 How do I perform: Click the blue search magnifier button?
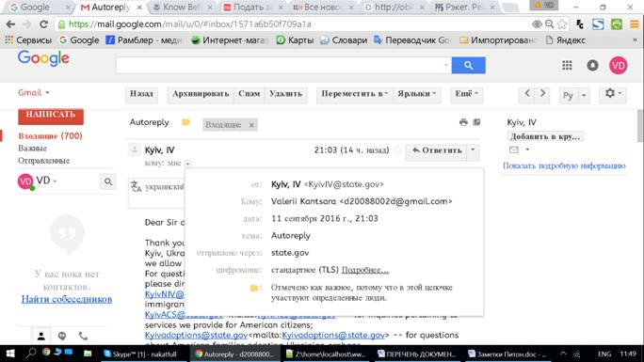pos(468,65)
